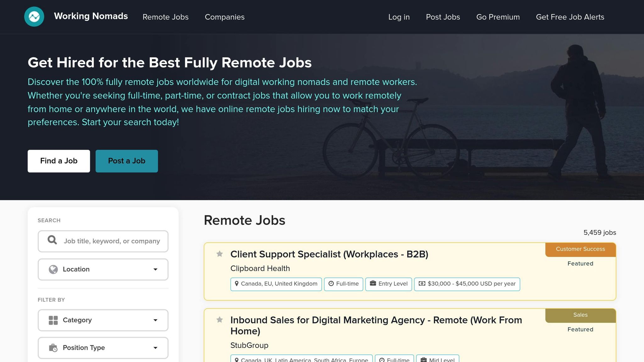This screenshot has width=644, height=362.
Task: Click the magnifier icon in the search box
Action: 52,241
